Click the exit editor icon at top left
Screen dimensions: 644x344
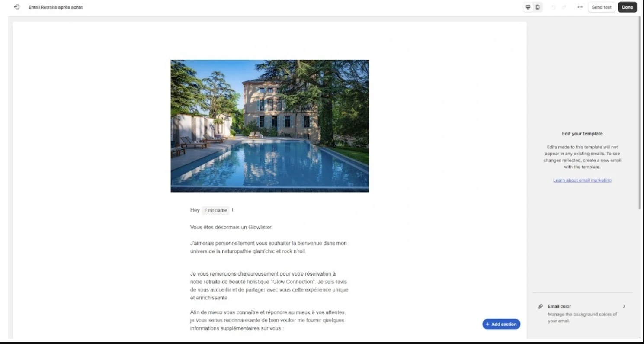17,7
